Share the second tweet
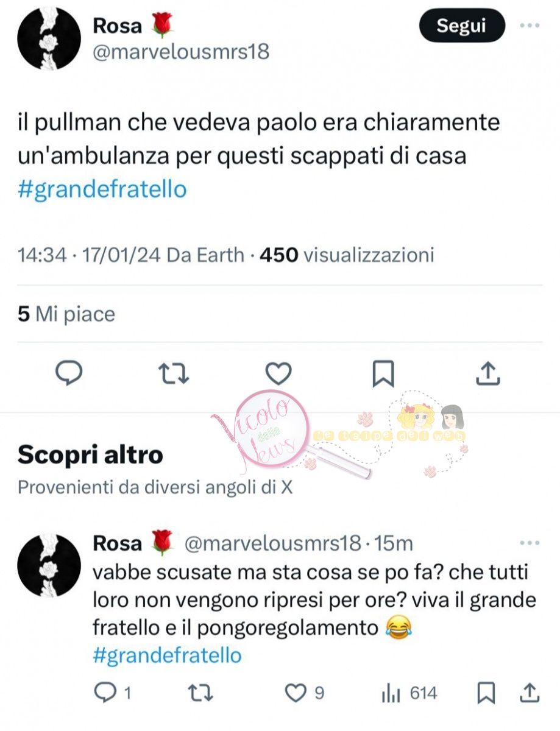The width and height of the screenshot is (560, 731). [x=530, y=693]
